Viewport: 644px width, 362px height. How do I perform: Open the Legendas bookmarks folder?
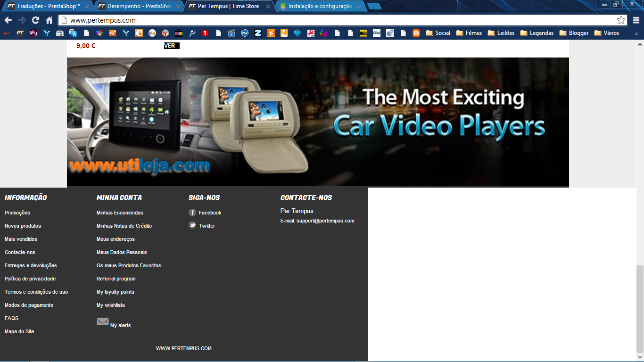point(537,33)
